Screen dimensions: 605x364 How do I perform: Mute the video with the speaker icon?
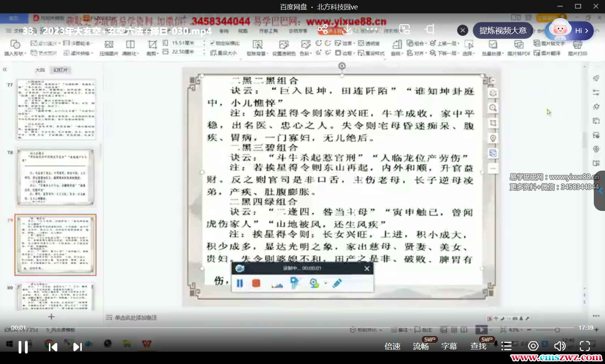559,346
